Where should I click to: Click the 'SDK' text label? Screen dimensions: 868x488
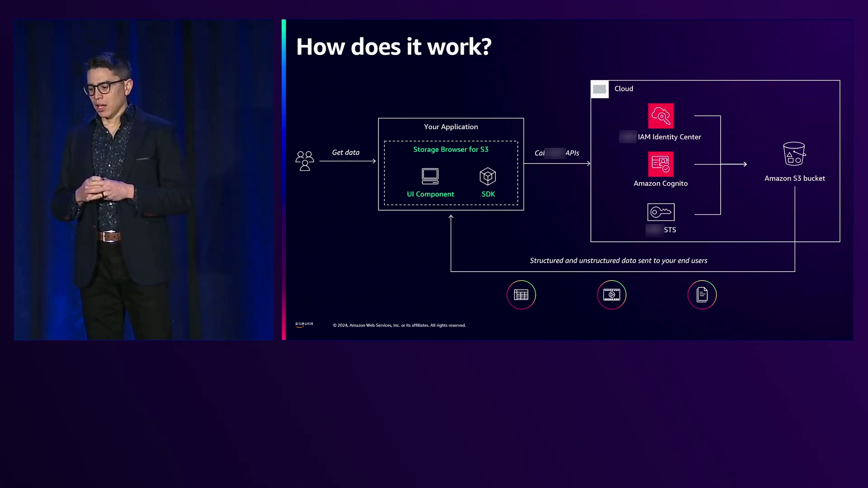pos(488,194)
